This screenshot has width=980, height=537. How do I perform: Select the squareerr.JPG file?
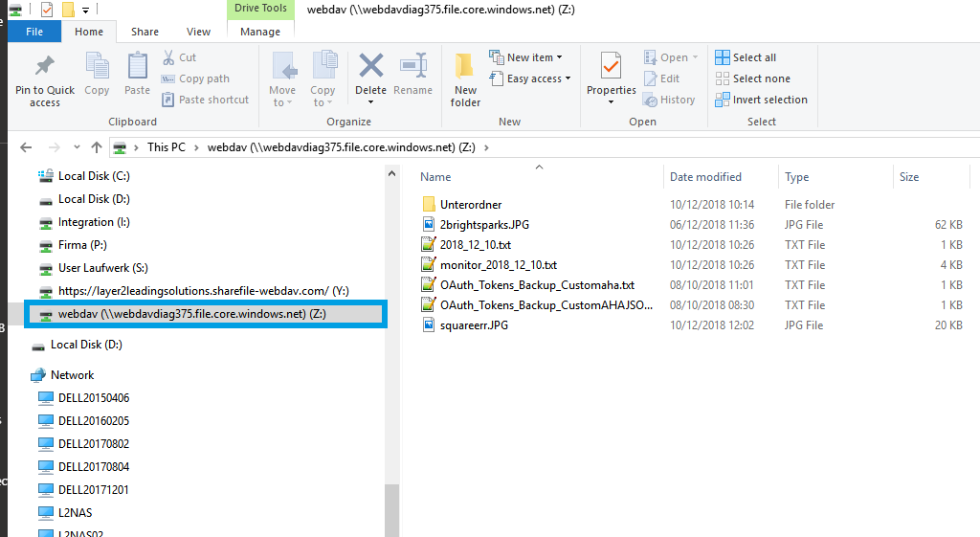[473, 325]
